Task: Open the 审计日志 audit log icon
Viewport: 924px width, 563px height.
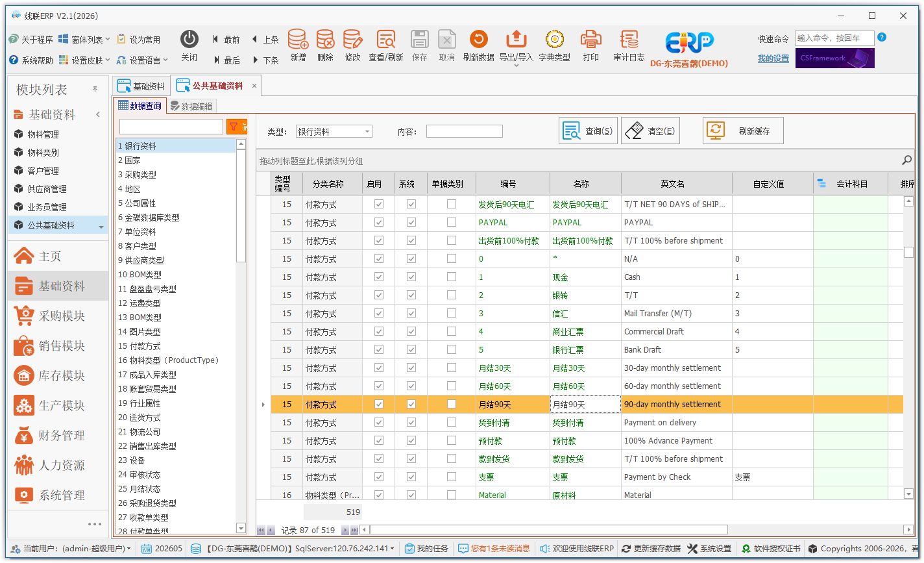Action: pyautogui.click(x=629, y=39)
